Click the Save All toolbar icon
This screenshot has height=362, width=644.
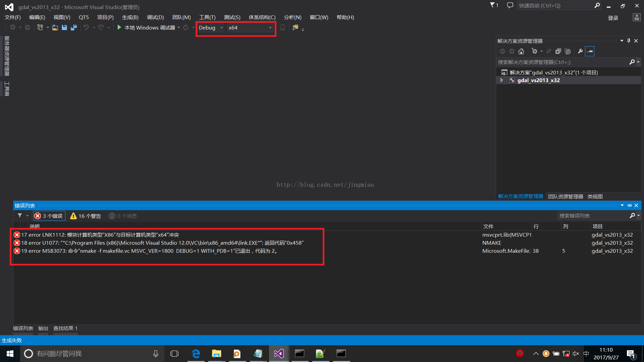(x=74, y=27)
